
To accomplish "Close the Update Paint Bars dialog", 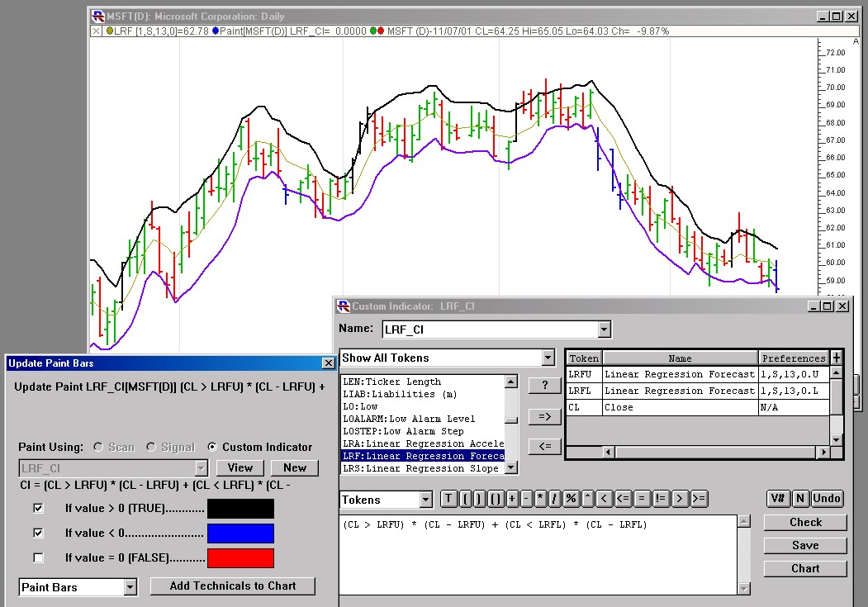I will 328,363.
